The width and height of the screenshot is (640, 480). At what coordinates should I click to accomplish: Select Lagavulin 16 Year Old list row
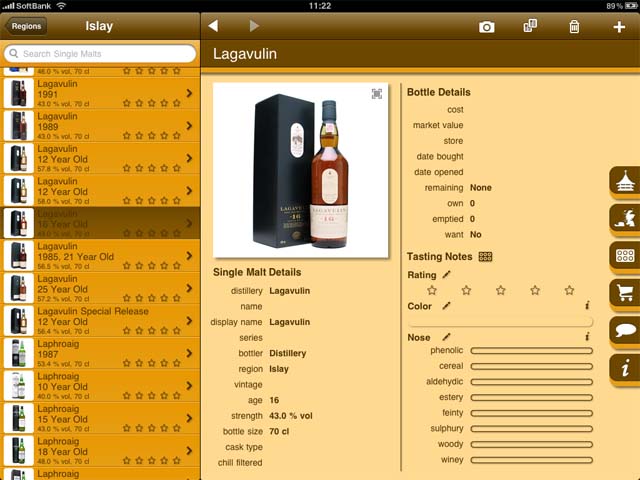click(100, 223)
